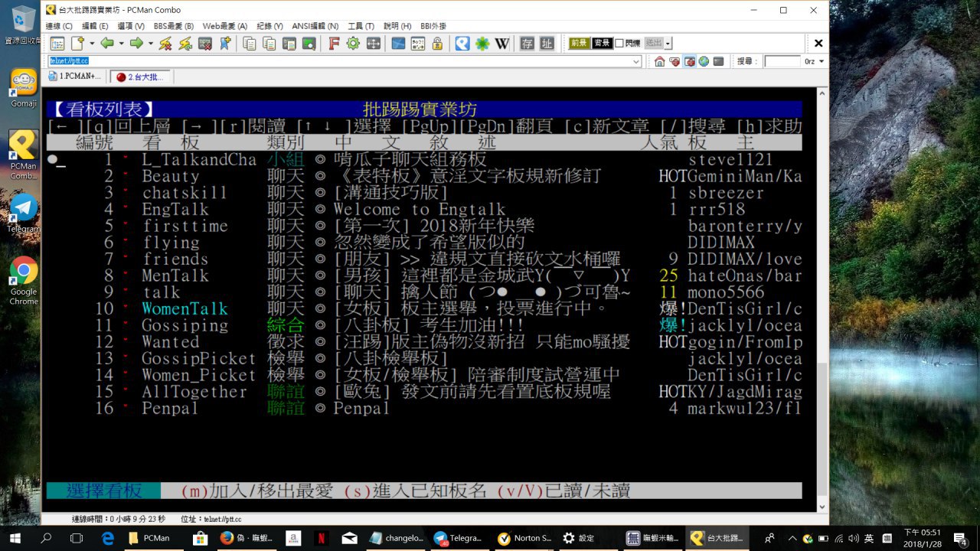Click the padlock icon in toolbar
The height and width of the screenshot is (551, 980).
point(437,44)
